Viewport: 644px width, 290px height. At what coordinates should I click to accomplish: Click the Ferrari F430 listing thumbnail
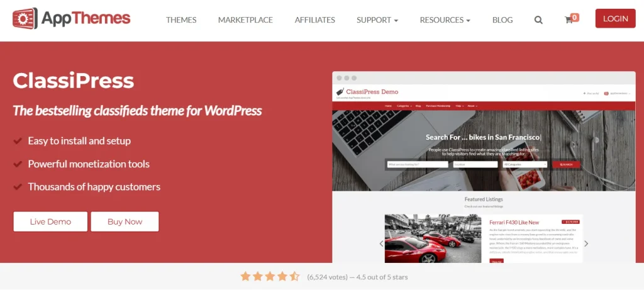click(433, 238)
